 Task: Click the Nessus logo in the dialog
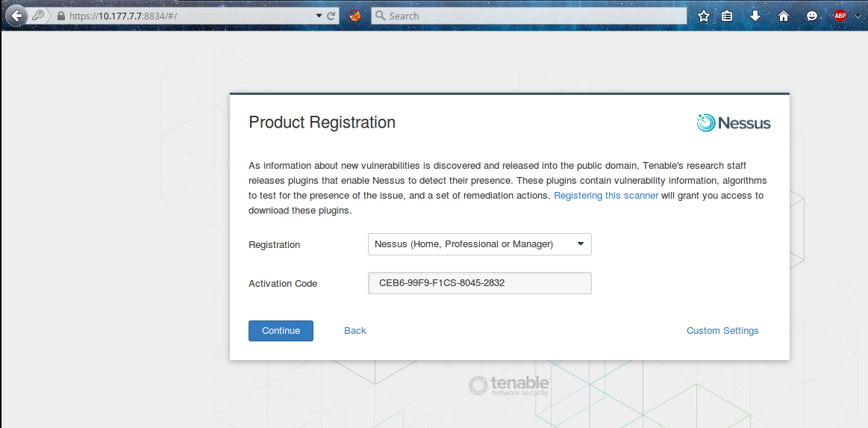pos(734,123)
